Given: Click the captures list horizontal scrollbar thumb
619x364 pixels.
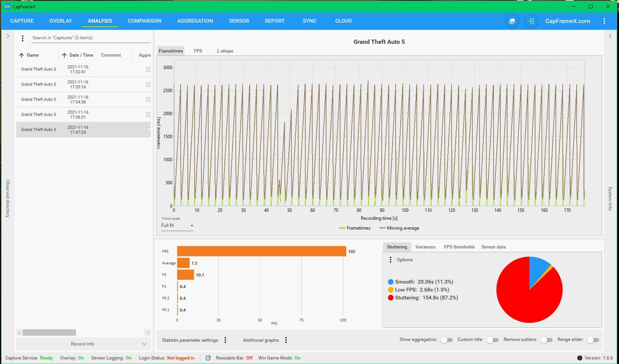Looking at the screenshot, I should [49, 333].
